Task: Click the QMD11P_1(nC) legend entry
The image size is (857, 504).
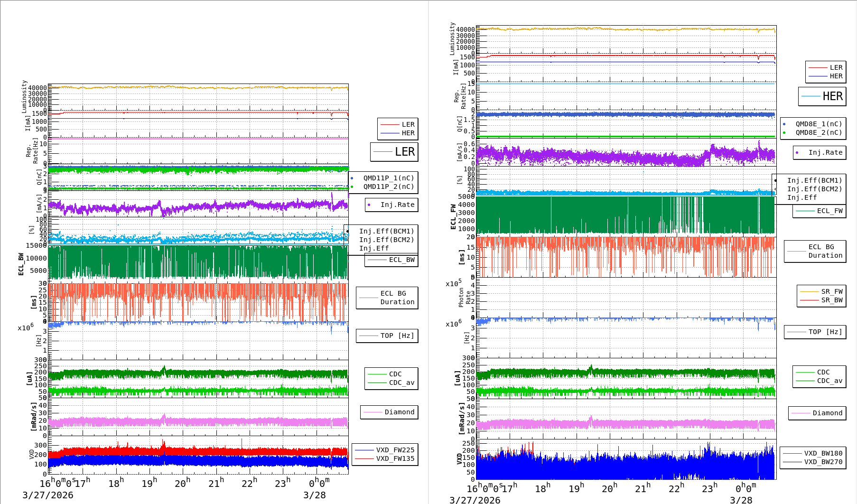Action: click(x=388, y=178)
